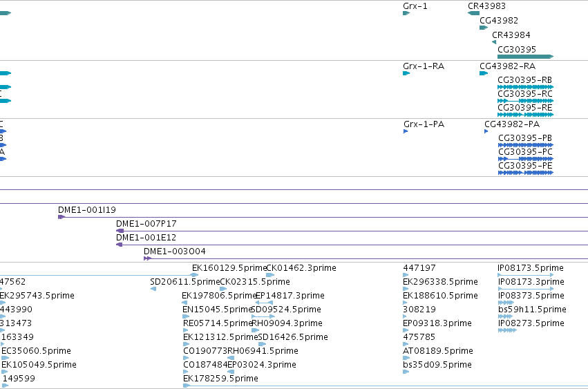The image size is (588, 389).
Task: Open the Grx-1-RA transcript
Action: (x=406, y=73)
